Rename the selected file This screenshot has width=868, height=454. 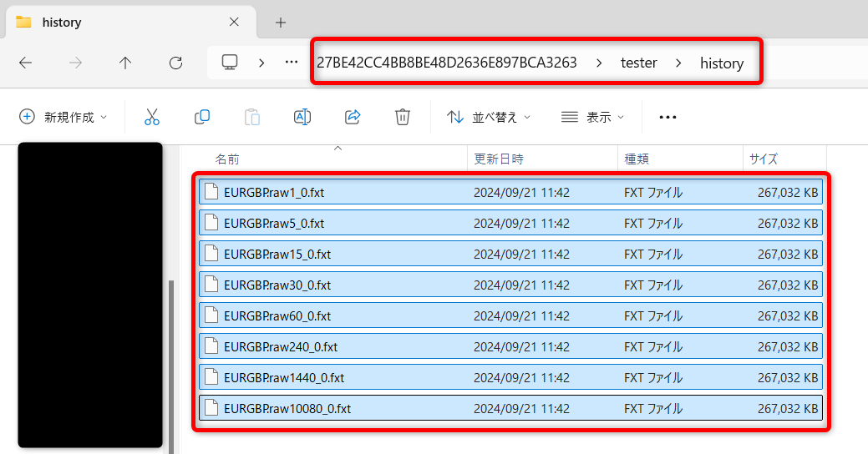click(302, 117)
